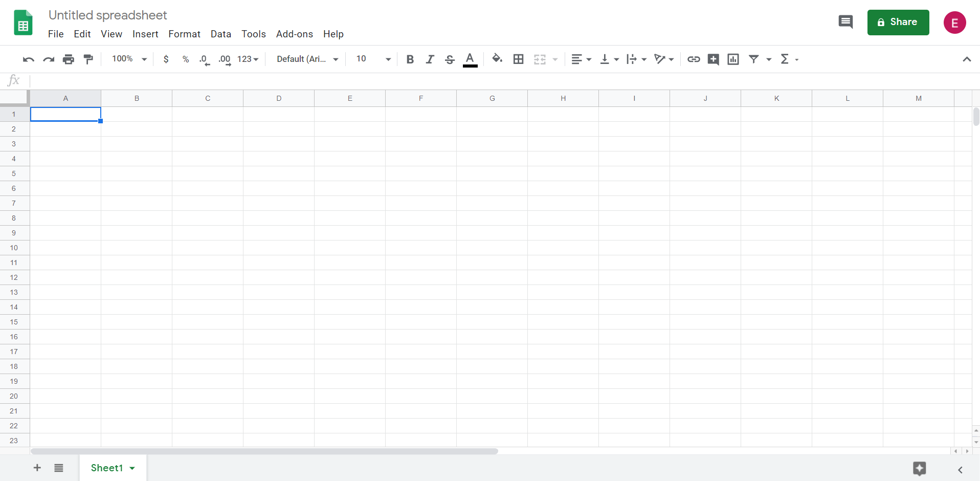Toggle strikethrough formatting
This screenshot has width=980, height=481.
coord(450,59)
